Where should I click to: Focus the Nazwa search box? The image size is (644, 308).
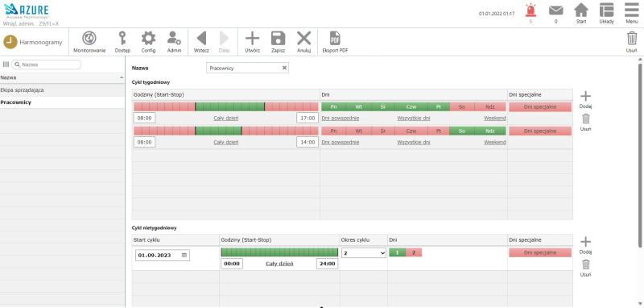pyautogui.click(x=47, y=65)
